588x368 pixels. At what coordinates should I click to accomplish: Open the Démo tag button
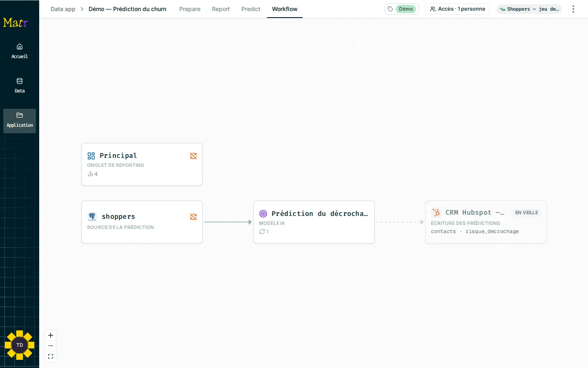tap(402, 9)
